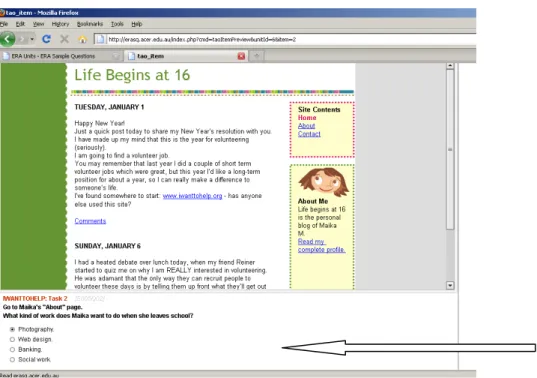Click the IWANTTOHELP: Task 2 label
Screen dimensions: 537x378
(x=35, y=299)
